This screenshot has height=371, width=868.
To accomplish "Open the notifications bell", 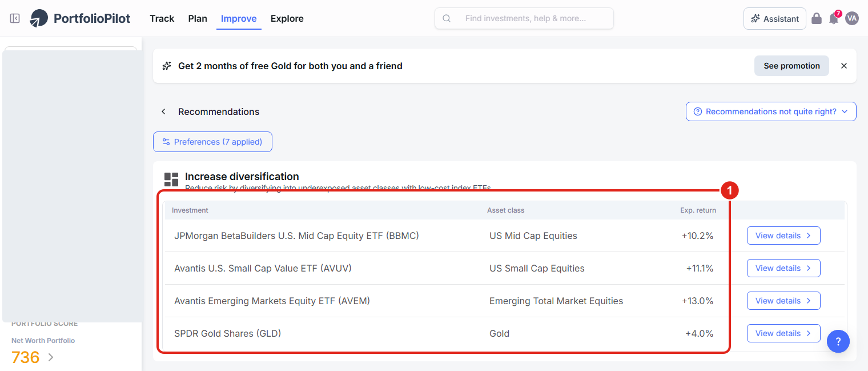I will point(834,18).
